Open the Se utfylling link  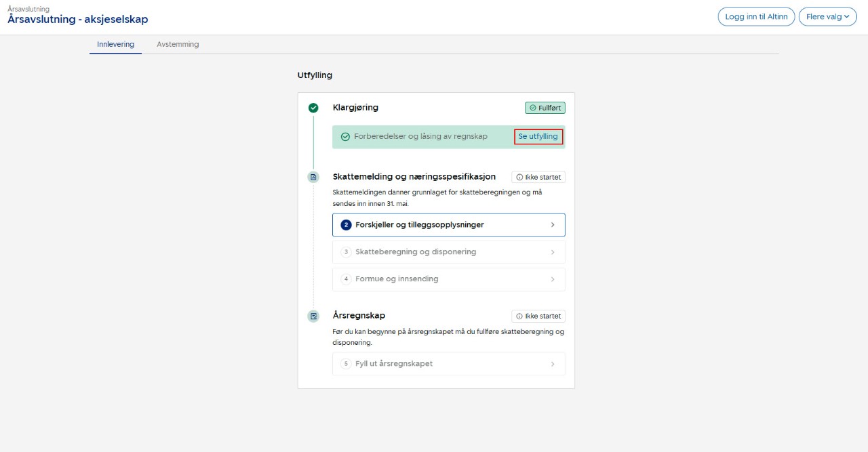[x=538, y=137]
